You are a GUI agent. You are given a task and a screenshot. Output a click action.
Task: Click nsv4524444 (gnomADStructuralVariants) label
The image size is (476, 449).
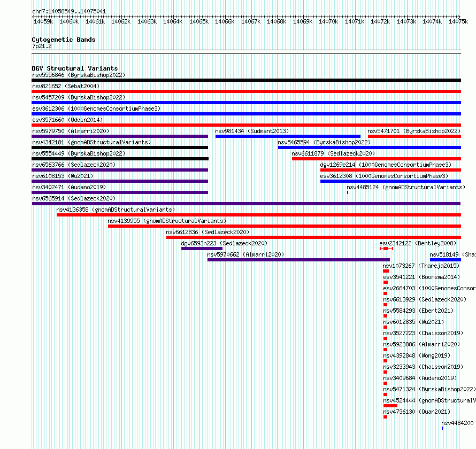tap(429, 400)
